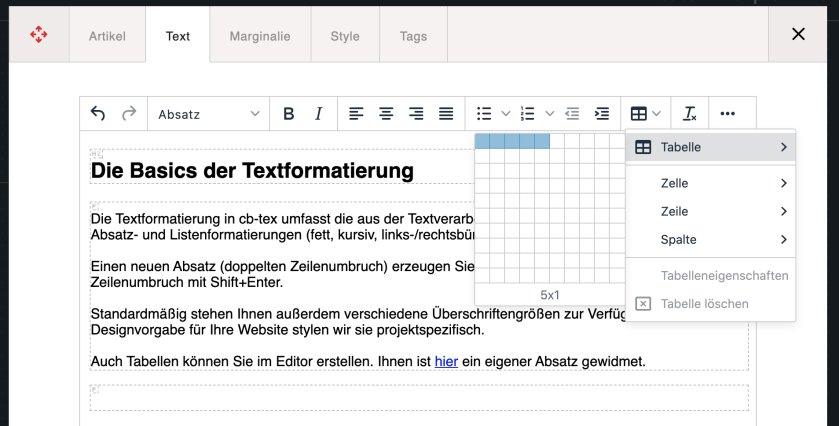
Task: Align text to the right
Action: [x=416, y=114]
